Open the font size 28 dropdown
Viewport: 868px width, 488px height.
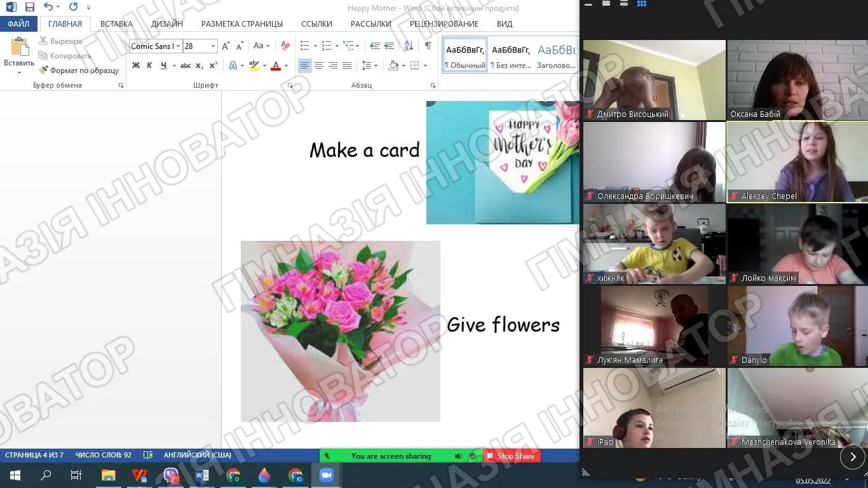200,46
